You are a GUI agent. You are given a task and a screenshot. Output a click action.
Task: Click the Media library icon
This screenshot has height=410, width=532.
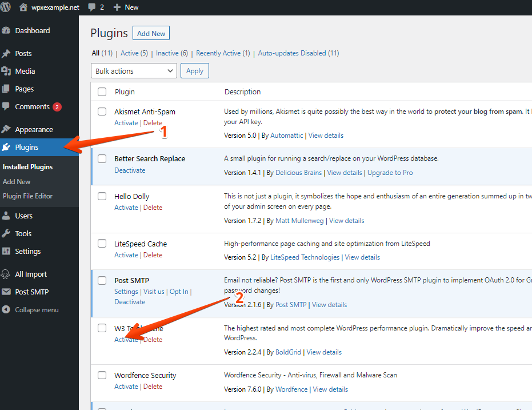click(6, 71)
